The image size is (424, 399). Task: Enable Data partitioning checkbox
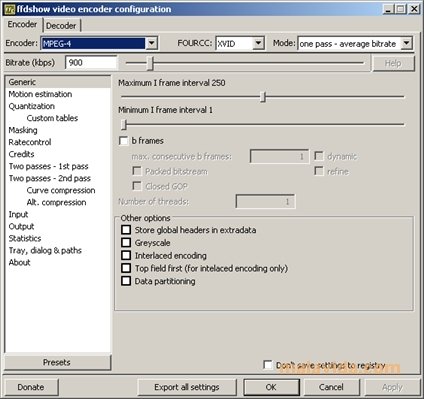[x=126, y=281]
